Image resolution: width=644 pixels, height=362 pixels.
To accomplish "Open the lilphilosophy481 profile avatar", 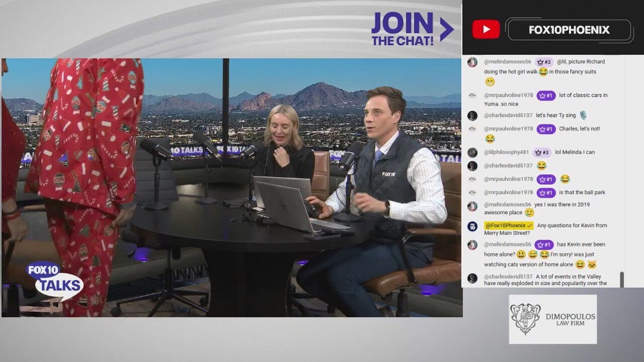I will pos(472,153).
